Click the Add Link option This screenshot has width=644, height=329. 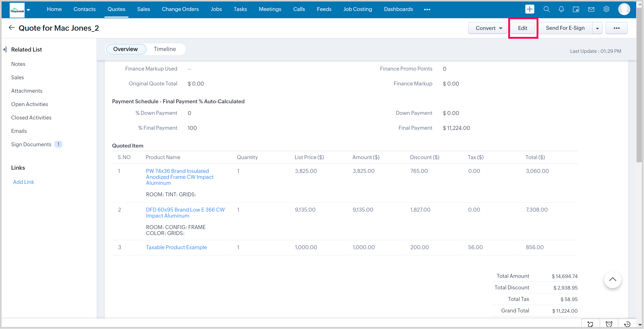click(23, 182)
